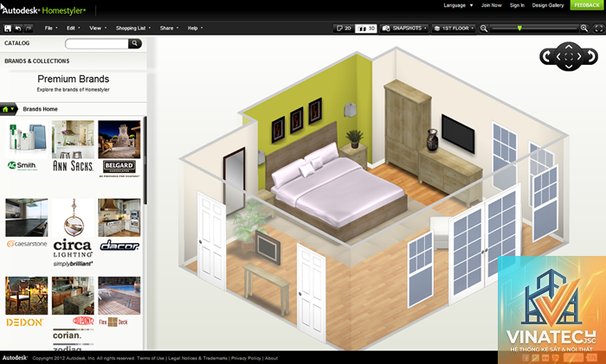
Task: Expand the Language dropdown
Action: 458,5
